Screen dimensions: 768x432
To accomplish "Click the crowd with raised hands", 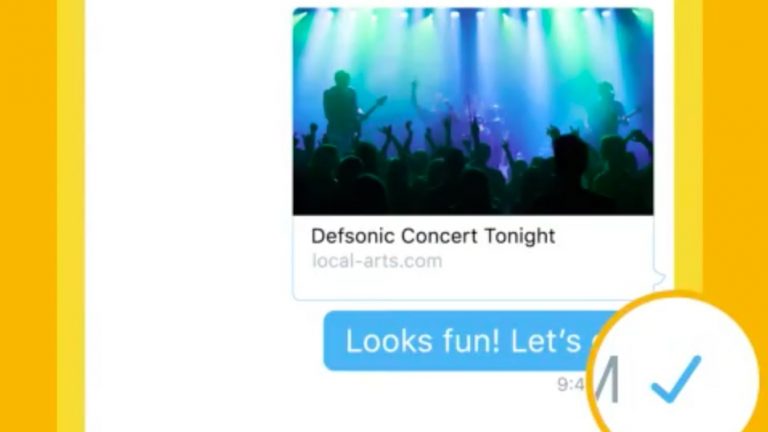I will tap(473, 167).
